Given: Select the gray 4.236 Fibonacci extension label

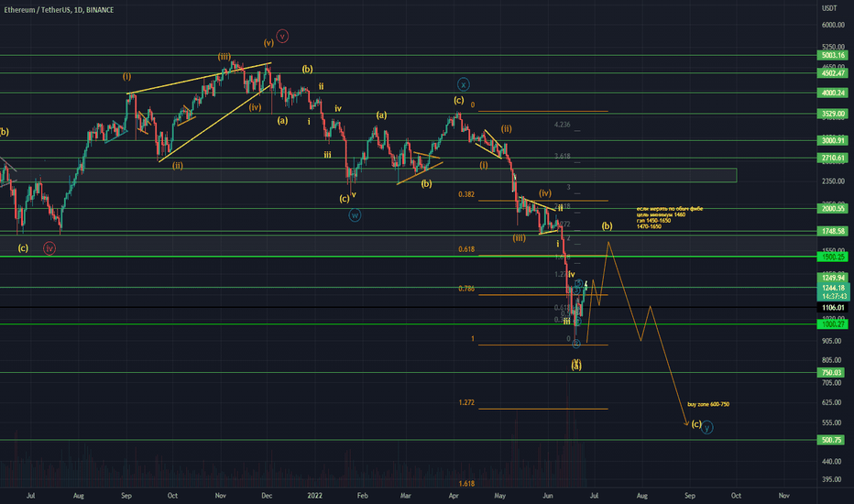Looking at the screenshot, I should pos(562,125).
